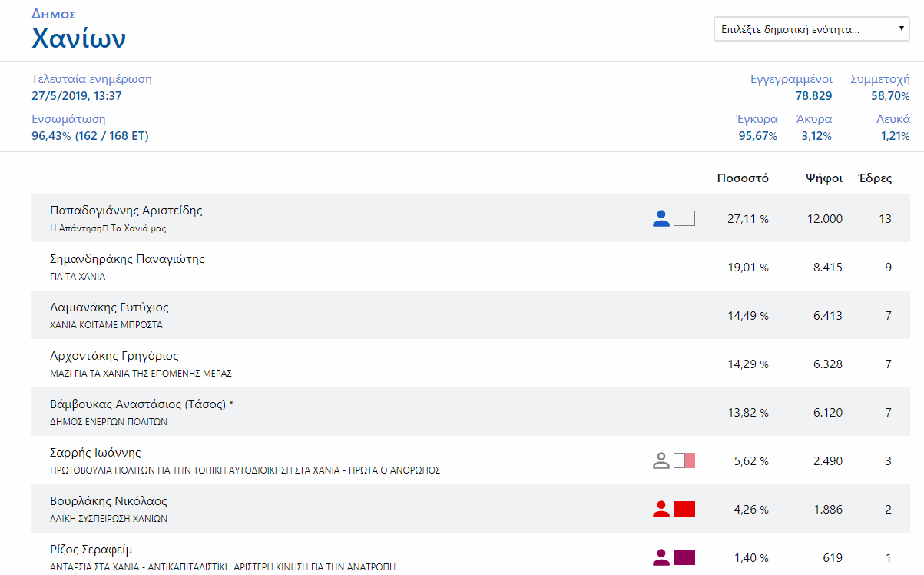The height and width of the screenshot is (575, 924).
Task: Click the 14,49 % percentage value
Action: tap(748, 316)
